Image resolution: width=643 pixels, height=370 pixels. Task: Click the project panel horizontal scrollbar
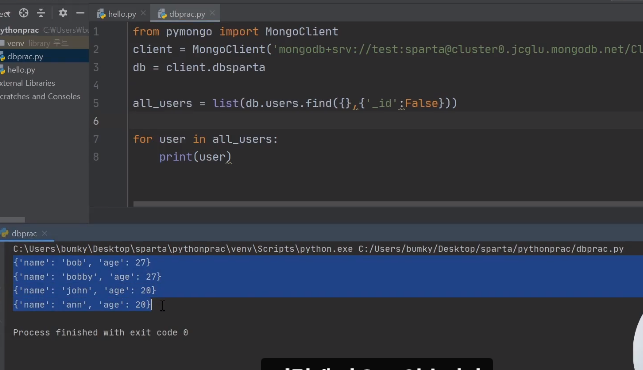[12, 220]
